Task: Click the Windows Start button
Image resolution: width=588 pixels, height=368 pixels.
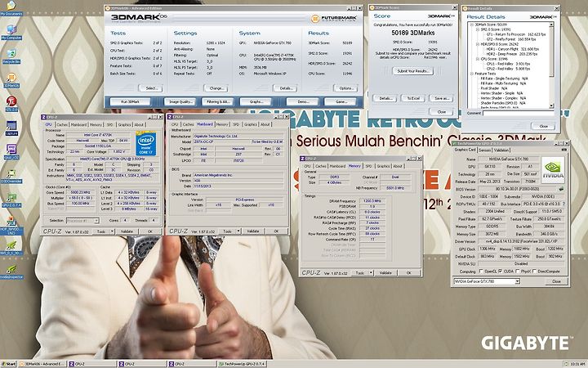Action: (x=8, y=364)
